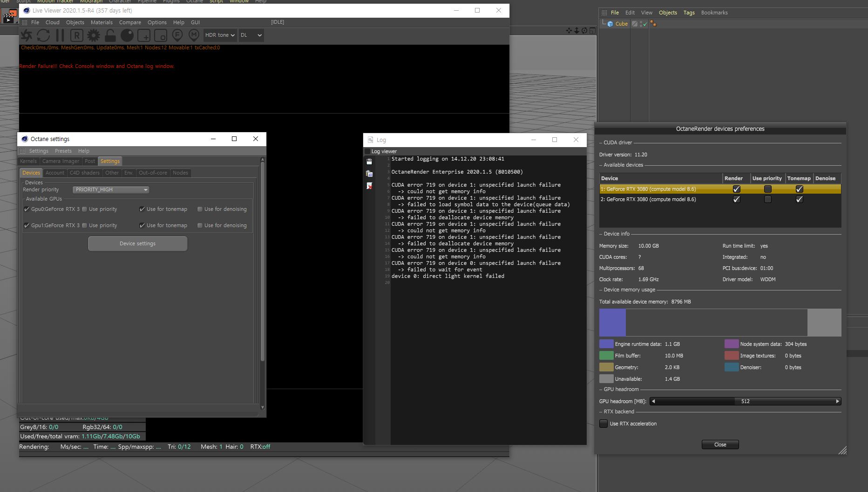Viewport: 868px width, 492px height.
Task: Toggle Render checkbox for device 1 RTX 3080
Action: click(x=736, y=189)
